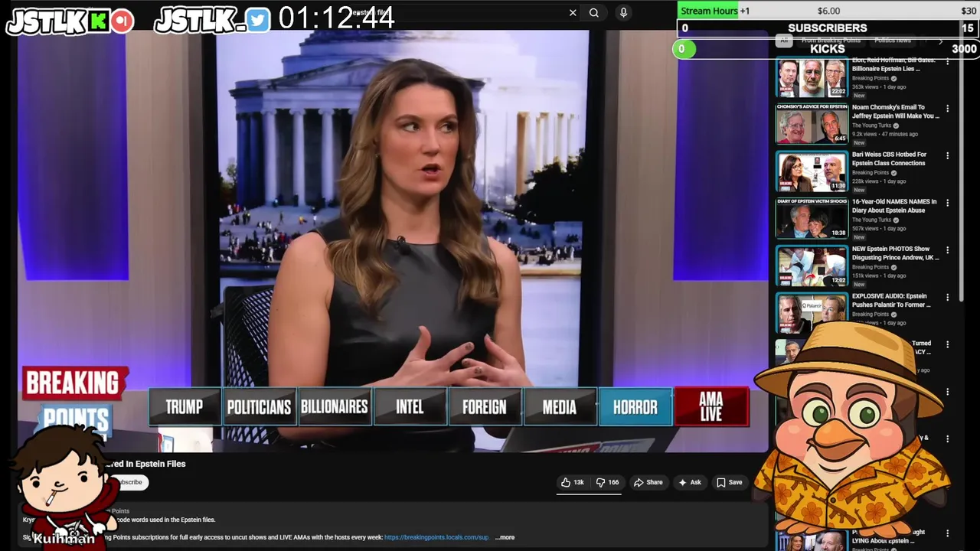Like the video with thumbs up

click(x=566, y=482)
